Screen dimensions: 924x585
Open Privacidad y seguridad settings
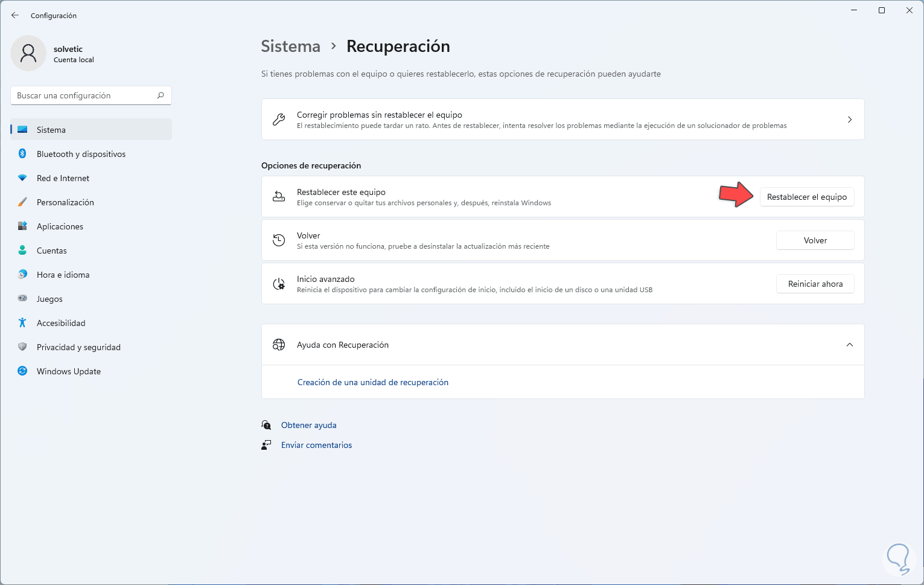point(91,347)
